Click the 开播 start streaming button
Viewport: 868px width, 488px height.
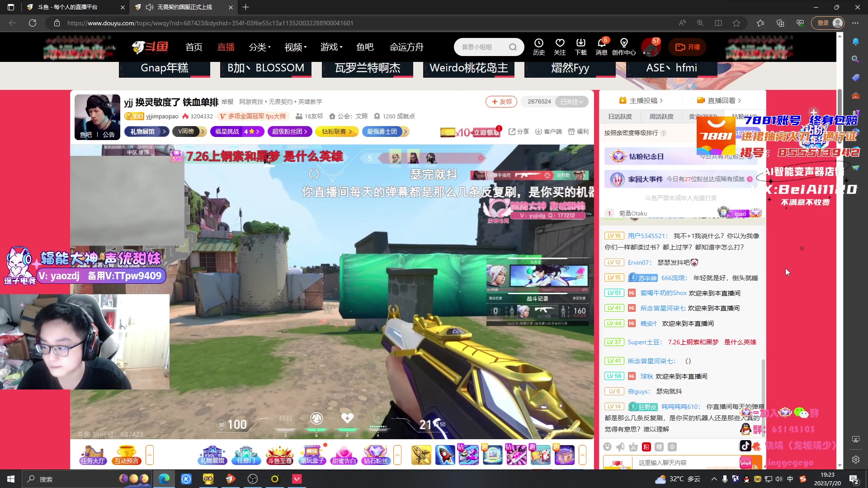687,47
